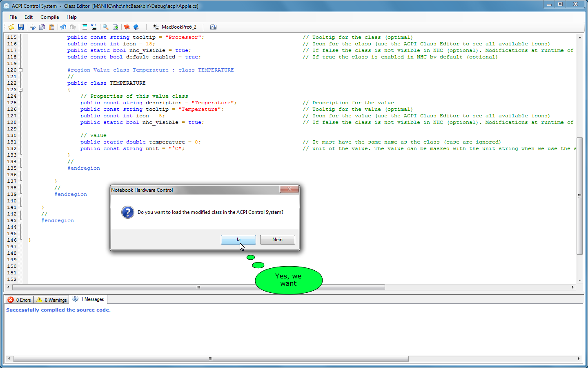Undo the last edit via toolbar
The width and height of the screenshot is (588, 368).
click(63, 27)
